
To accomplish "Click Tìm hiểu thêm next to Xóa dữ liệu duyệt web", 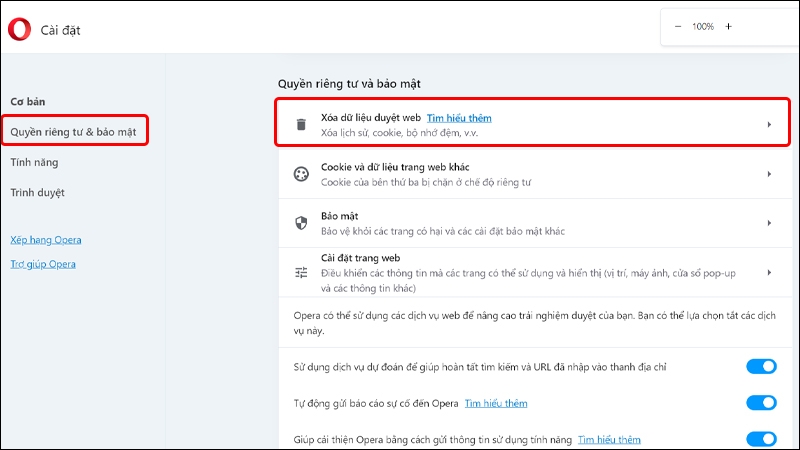I will click(459, 118).
